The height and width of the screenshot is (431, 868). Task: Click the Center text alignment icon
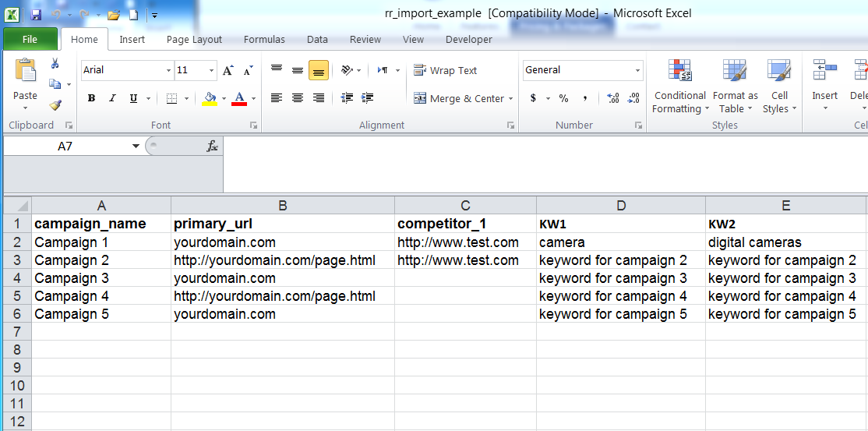(x=298, y=98)
